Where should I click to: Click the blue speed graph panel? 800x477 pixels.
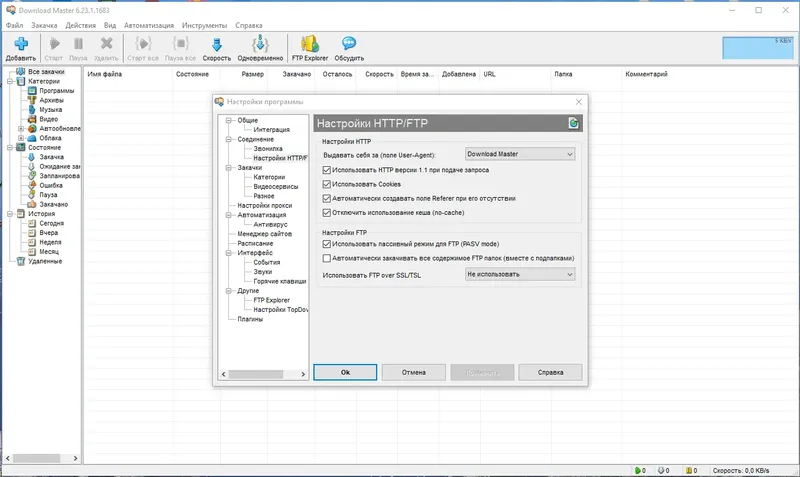[x=758, y=48]
